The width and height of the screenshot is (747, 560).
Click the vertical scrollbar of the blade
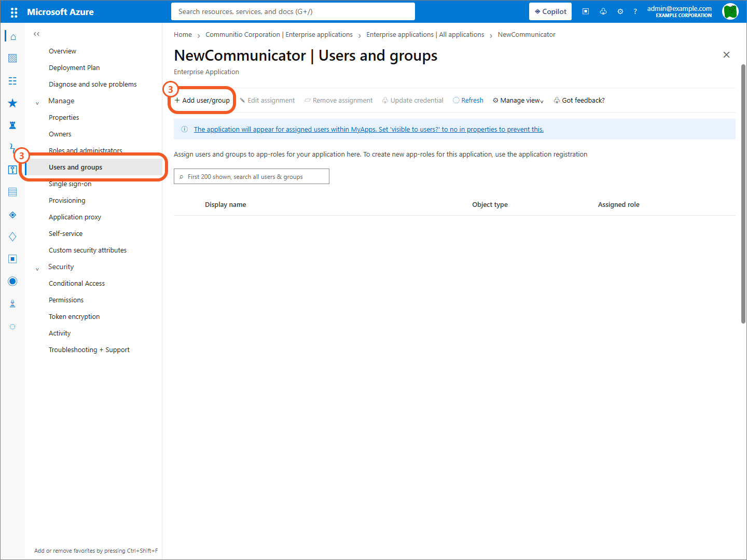pyautogui.click(x=743, y=194)
